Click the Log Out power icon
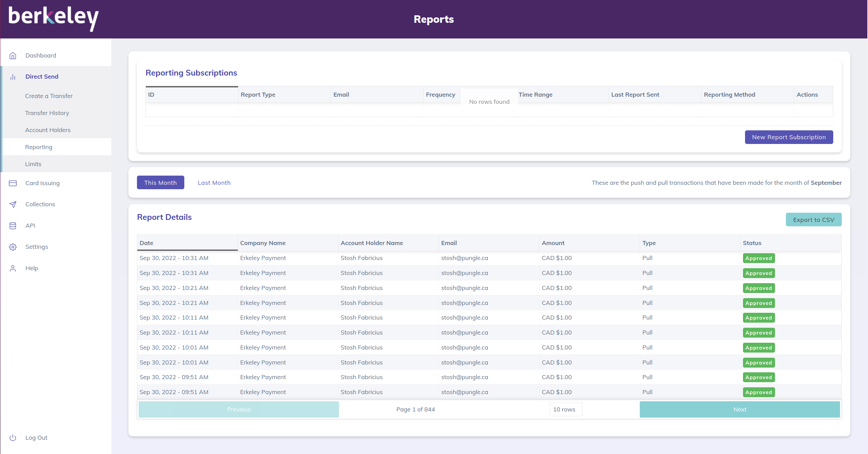Screen dimensions: 868x454 pos(13,438)
